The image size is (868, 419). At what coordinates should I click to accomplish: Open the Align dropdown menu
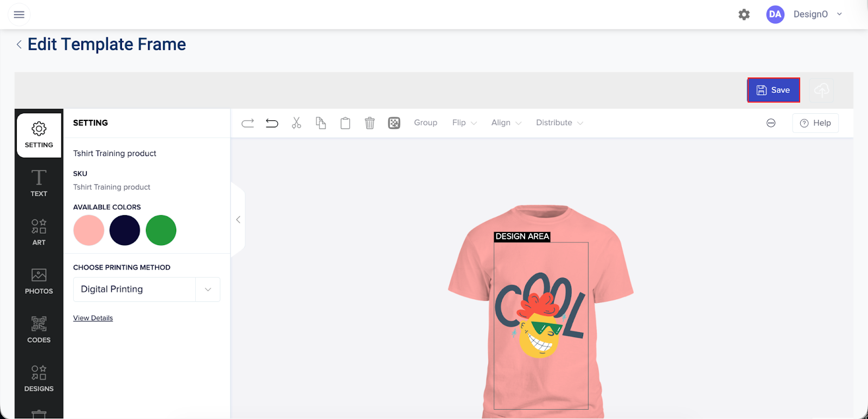(x=506, y=123)
